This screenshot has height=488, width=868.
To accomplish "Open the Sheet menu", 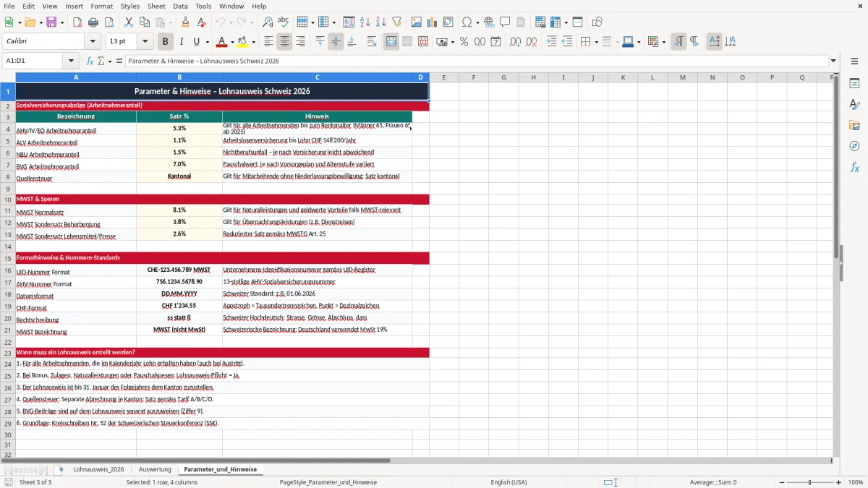I will (156, 6).
